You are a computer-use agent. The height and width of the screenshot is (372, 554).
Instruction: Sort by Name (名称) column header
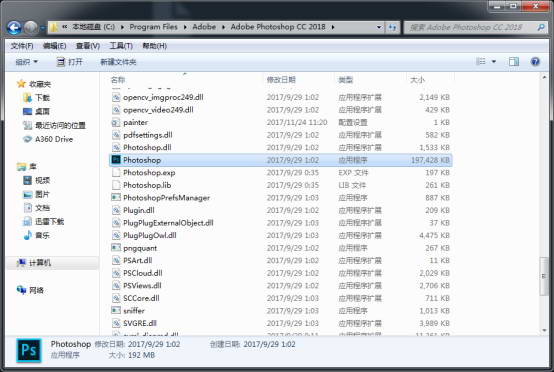tap(118, 80)
